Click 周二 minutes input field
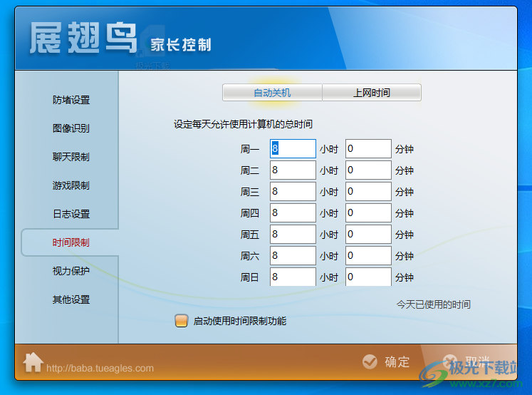This screenshot has height=395, width=532. (368, 170)
